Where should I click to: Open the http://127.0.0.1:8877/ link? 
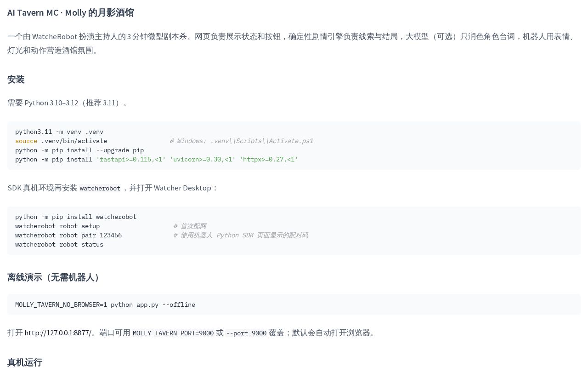(58, 333)
